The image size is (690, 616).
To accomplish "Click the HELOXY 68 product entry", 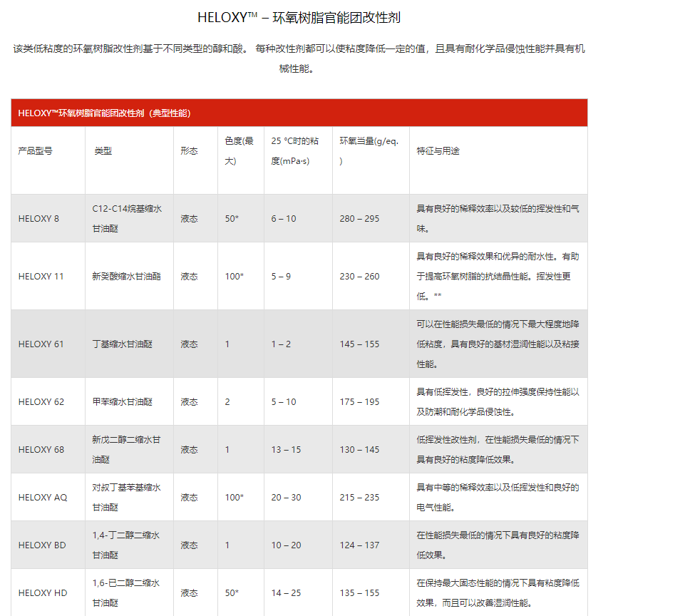I will click(x=39, y=449).
